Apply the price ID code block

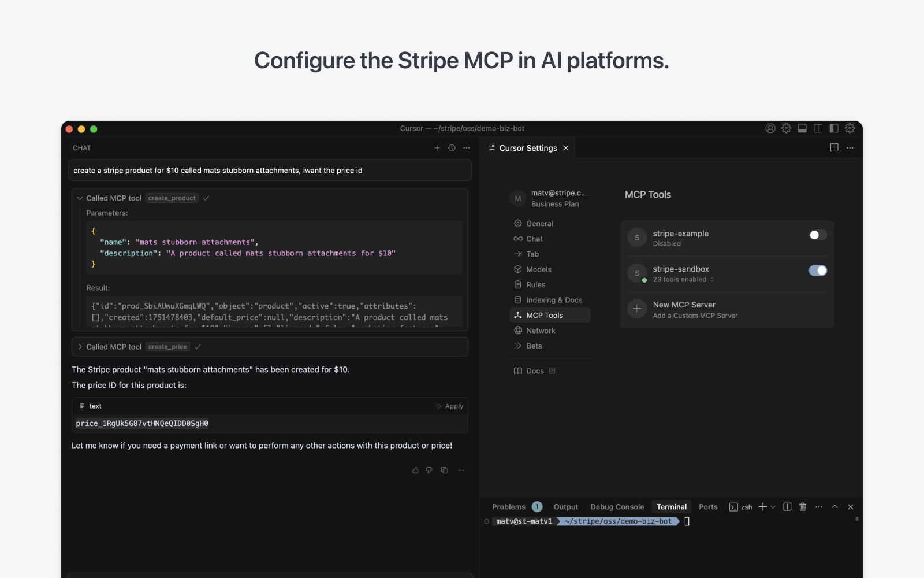450,406
